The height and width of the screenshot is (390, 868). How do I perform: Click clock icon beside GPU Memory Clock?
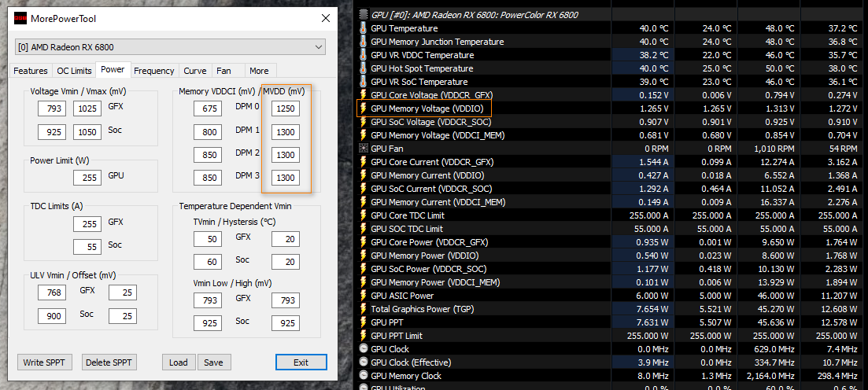click(x=363, y=376)
